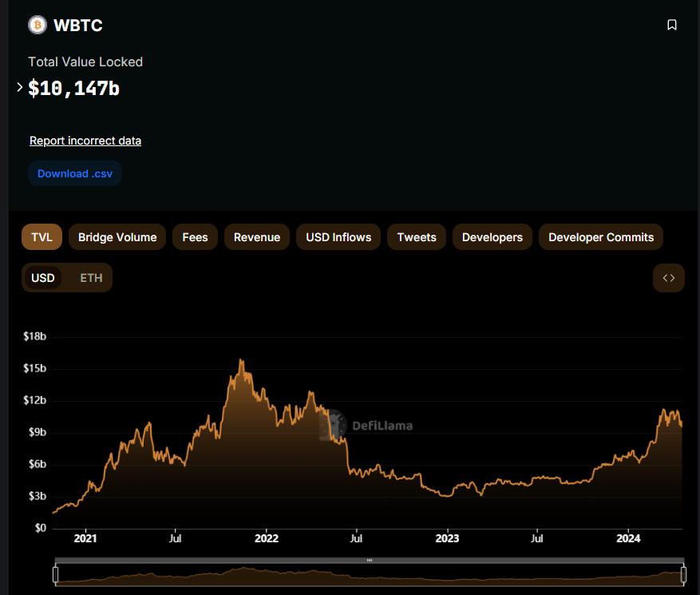The height and width of the screenshot is (595, 700).
Task: Toggle the Developers chart
Action: 492,236
